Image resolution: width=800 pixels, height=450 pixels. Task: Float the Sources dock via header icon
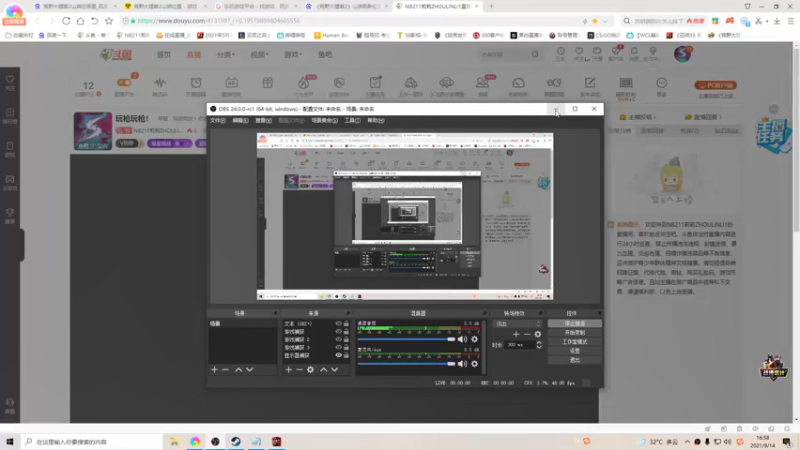tap(348, 313)
